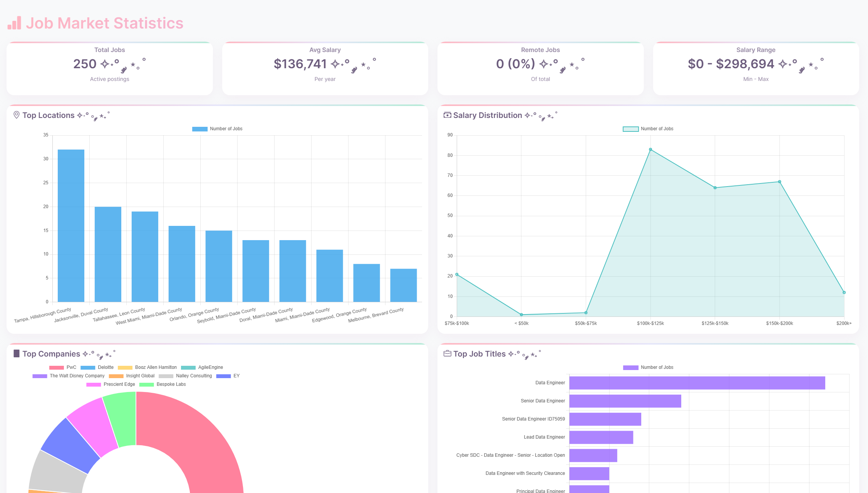The width and height of the screenshot is (868, 493).
Task: Select the Melbourne, Brevard County bar
Action: [x=404, y=285]
